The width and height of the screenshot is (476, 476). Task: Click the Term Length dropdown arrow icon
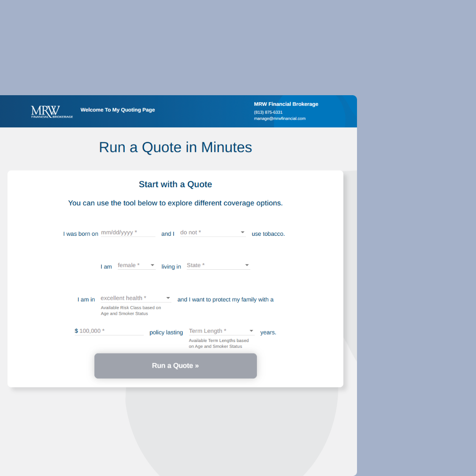(251, 331)
